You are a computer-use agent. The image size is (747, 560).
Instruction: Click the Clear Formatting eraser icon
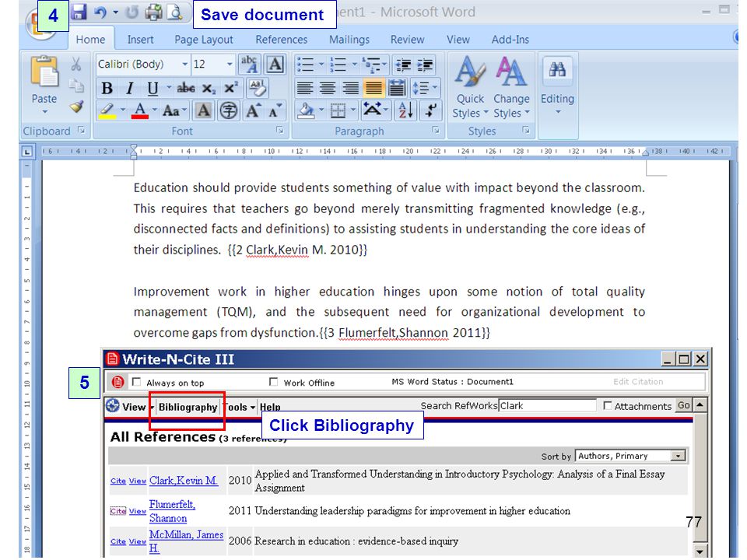click(x=258, y=88)
